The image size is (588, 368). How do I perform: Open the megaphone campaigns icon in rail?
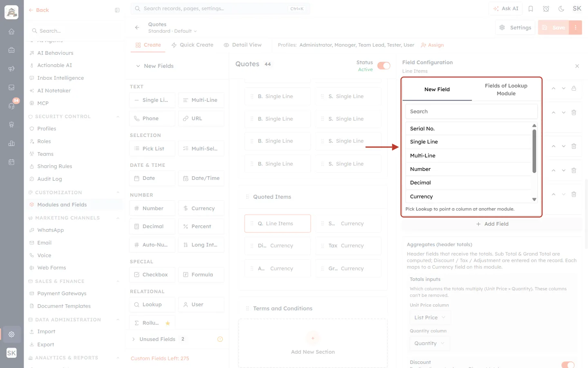tap(11, 69)
